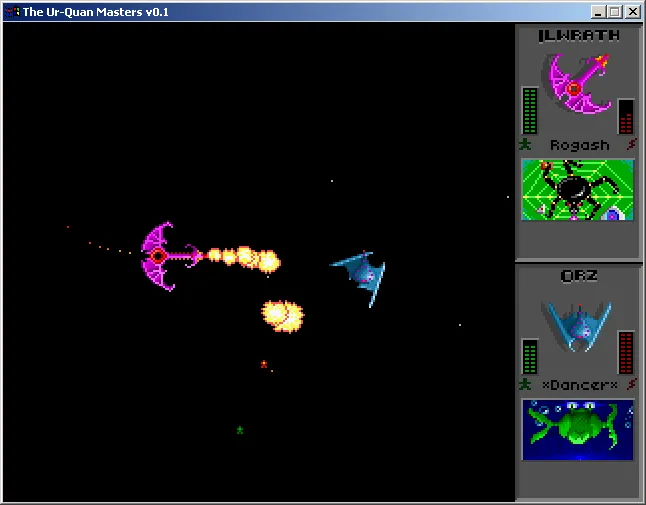Minimize the Ur-Quan Masters window
The height and width of the screenshot is (505, 646).
[598, 12]
